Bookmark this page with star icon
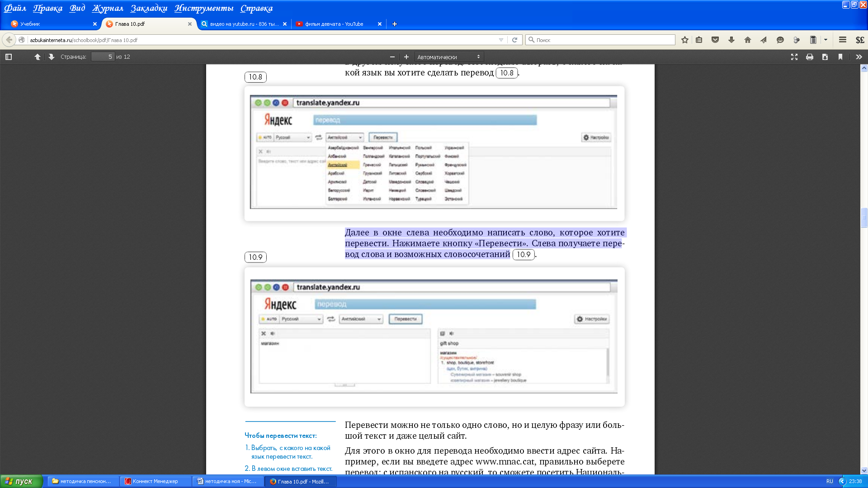This screenshot has height=488, width=868. tap(685, 40)
